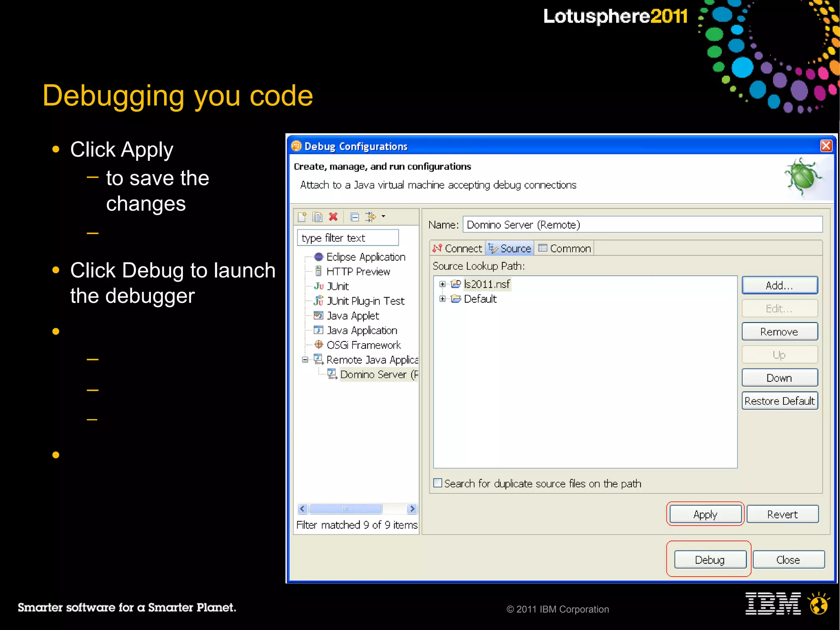
Task: Click the New launch configuration icon
Action: 302,217
